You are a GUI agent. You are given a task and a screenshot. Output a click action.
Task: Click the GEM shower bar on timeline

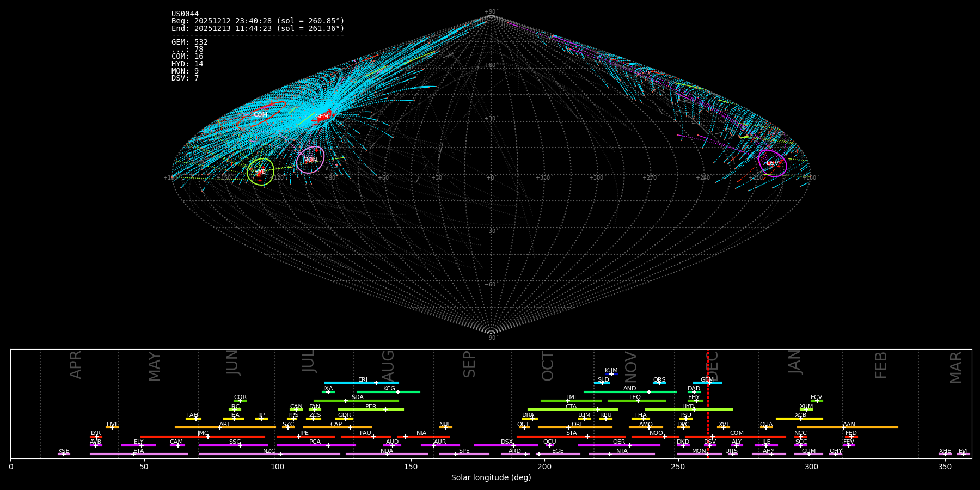pyautogui.click(x=707, y=383)
